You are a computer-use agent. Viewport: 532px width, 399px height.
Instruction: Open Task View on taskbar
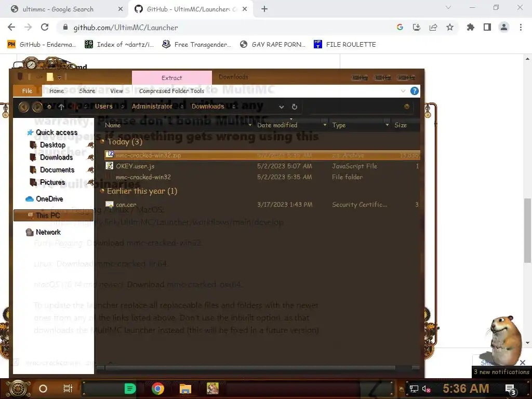tap(68, 389)
